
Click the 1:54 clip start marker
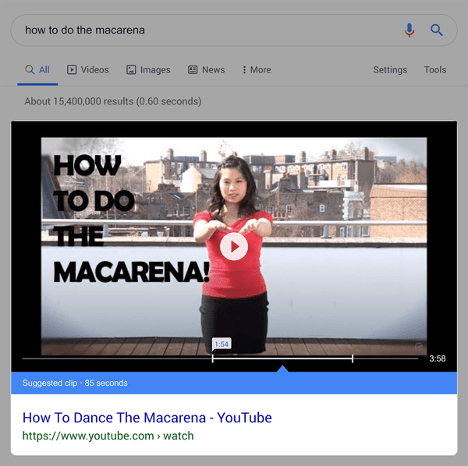(x=221, y=344)
